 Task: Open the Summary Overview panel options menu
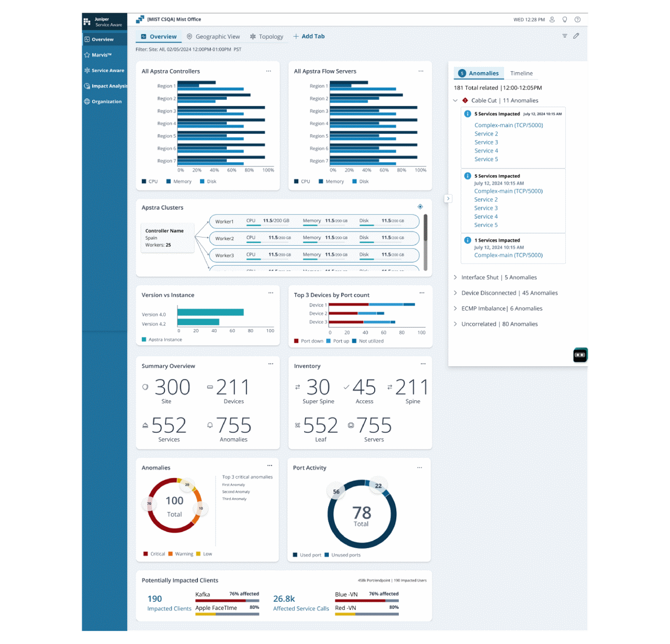271,364
